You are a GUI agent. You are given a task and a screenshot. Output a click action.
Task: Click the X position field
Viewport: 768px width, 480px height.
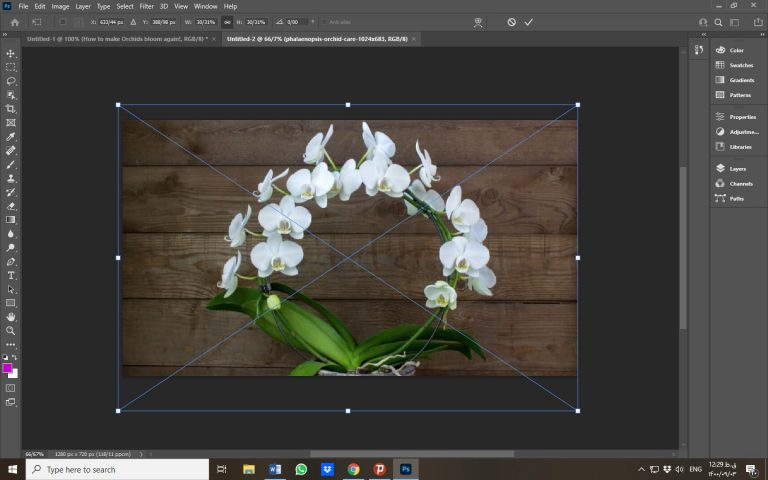tap(111, 22)
